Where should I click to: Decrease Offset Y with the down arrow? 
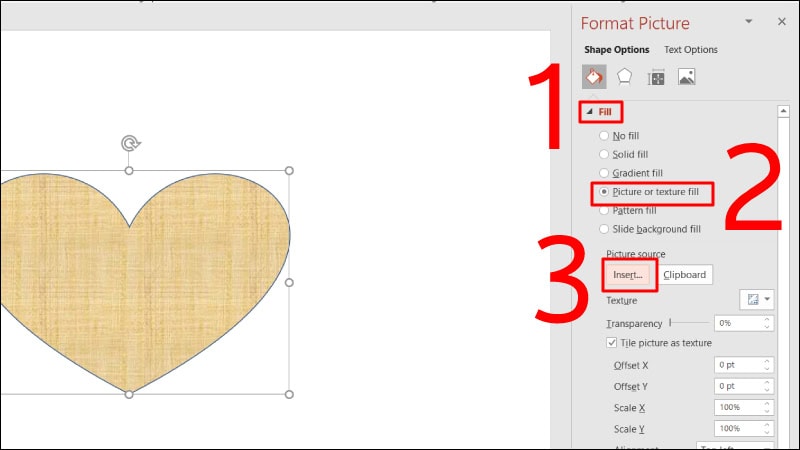pyautogui.click(x=767, y=390)
